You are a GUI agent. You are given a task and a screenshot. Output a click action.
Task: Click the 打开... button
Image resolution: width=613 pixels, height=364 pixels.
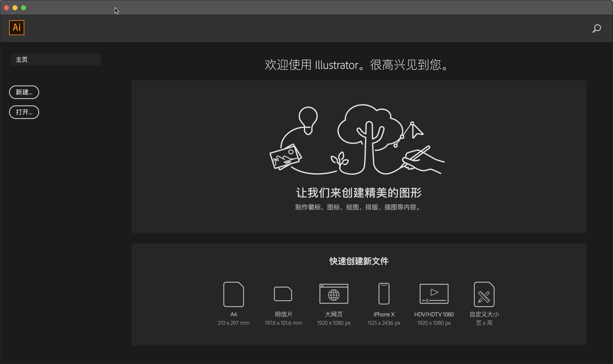pyautogui.click(x=24, y=112)
